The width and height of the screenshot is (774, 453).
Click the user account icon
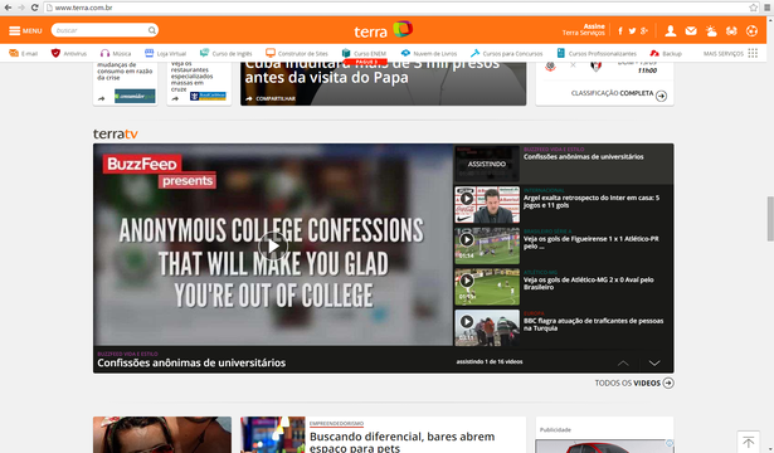click(x=670, y=31)
